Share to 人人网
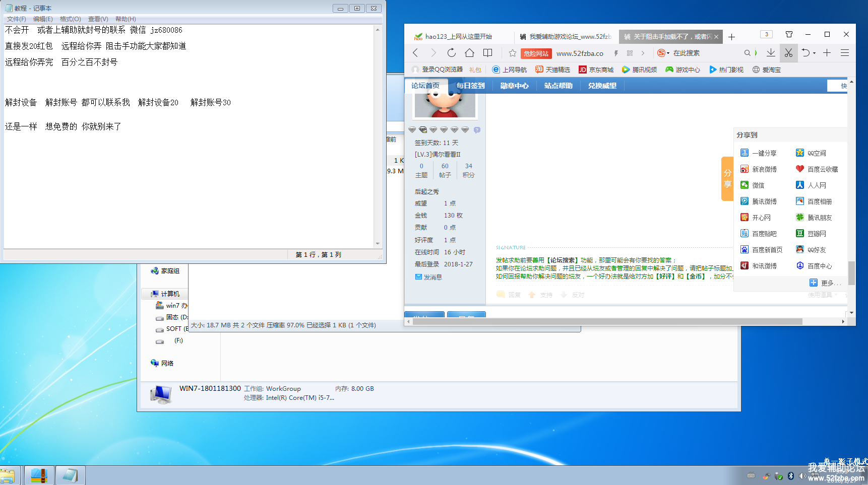The width and height of the screenshot is (868, 485). coord(811,185)
